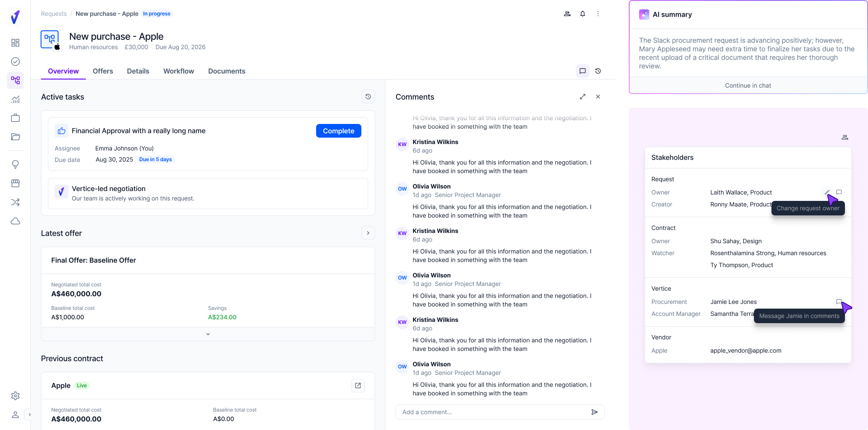Switch to the Overview tab
Viewport: 868px width, 430px height.
point(63,71)
